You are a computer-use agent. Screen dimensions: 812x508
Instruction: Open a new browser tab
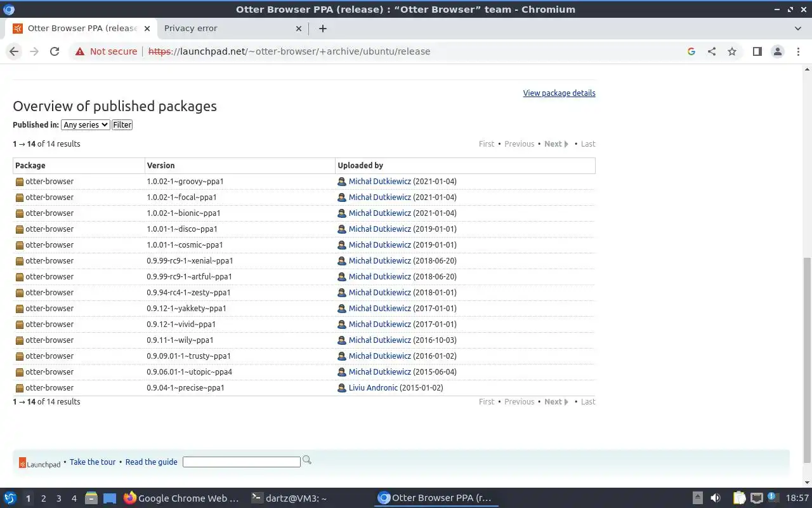pos(322,28)
